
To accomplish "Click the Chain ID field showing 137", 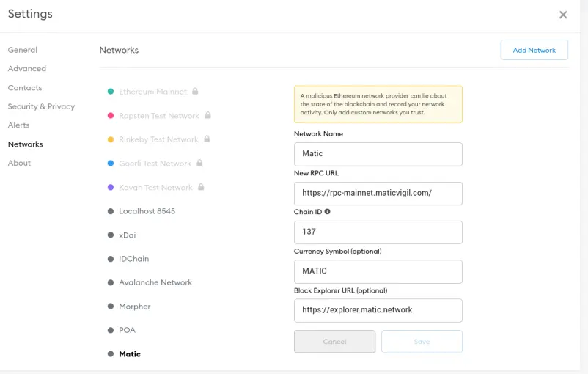I will tap(378, 232).
